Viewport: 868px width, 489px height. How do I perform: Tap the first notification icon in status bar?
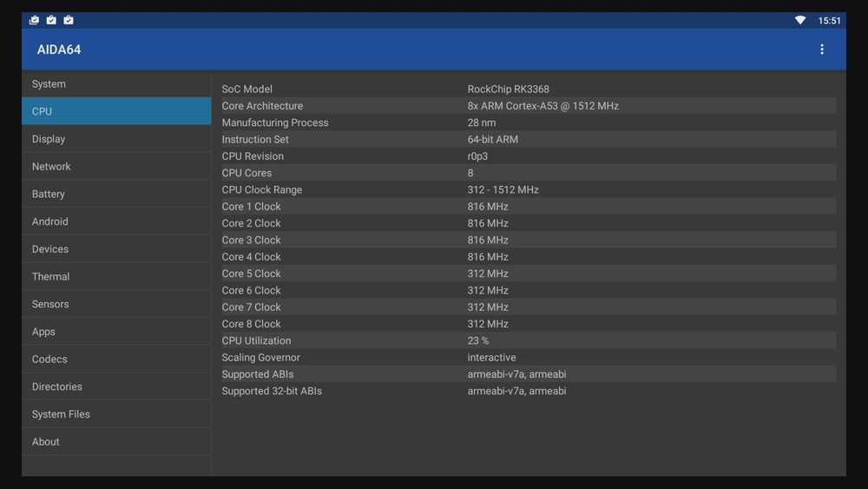(x=34, y=20)
